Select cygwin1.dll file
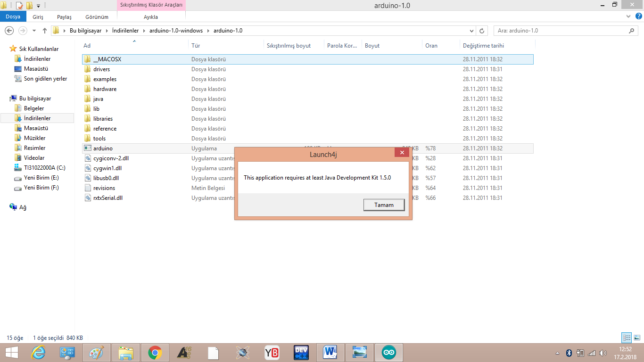Screen dimensions: 644x362 (x=107, y=168)
